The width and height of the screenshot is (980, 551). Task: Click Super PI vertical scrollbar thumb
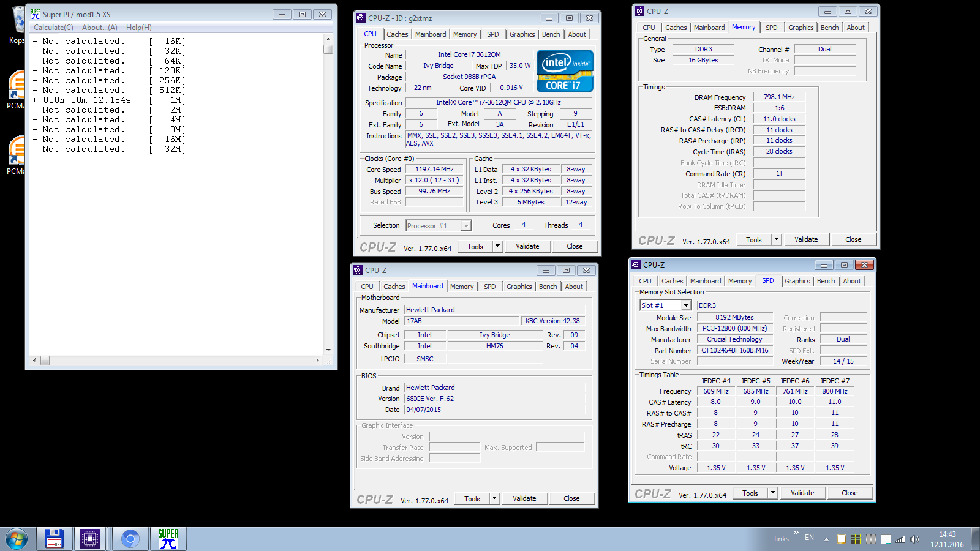328,49
